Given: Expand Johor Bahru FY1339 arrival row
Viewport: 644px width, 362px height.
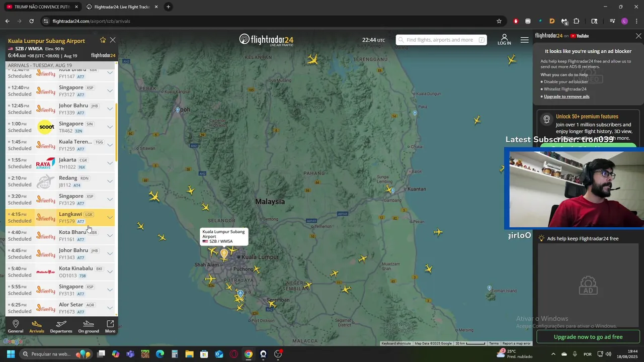Looking at the screenshot, I should pyautogui.click(x=110, y=109).
